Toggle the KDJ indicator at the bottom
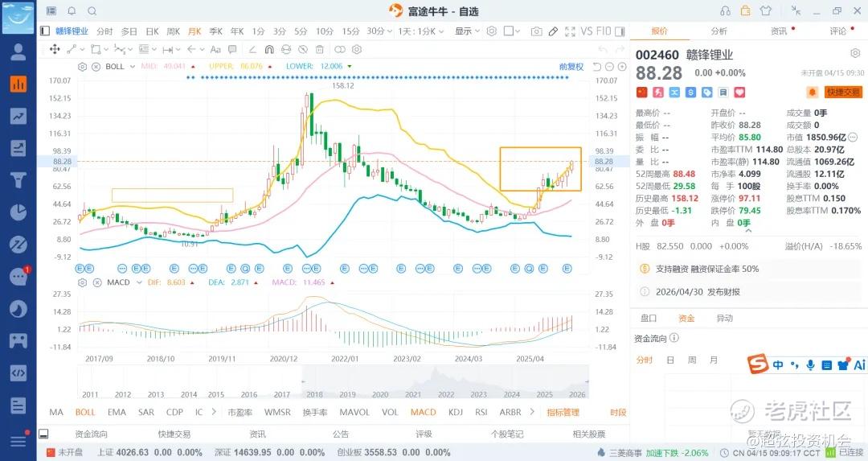 456,412
